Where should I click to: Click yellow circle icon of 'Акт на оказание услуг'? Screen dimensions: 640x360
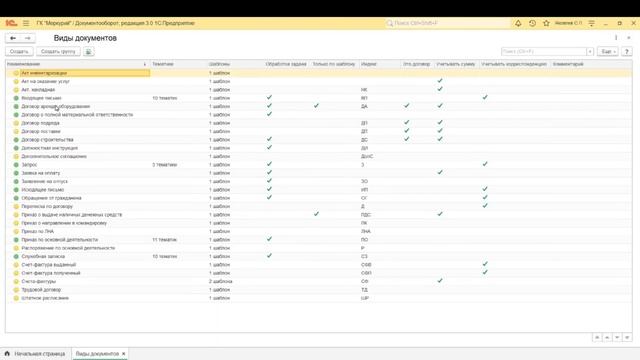16,81
